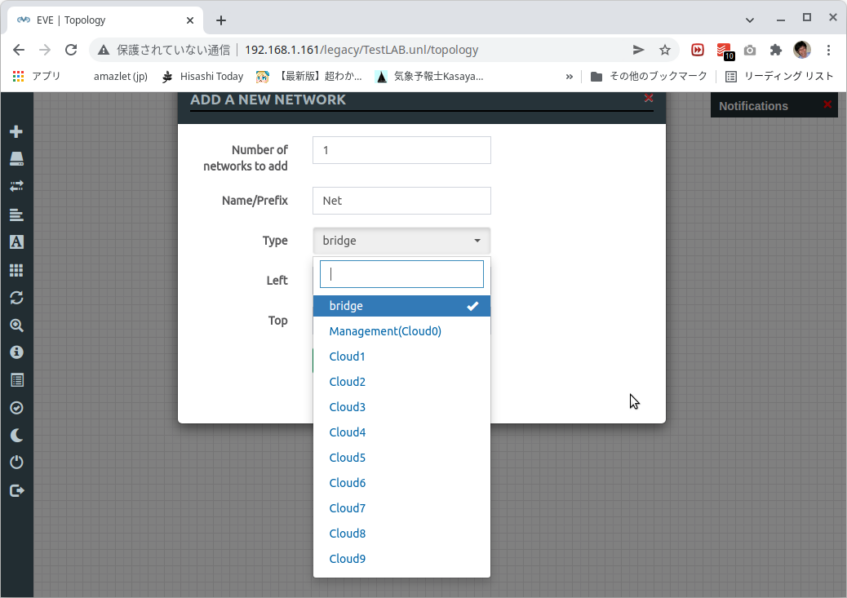The height and width of the screenshot is (598, 847).
Task: Close the Add a New Network dialog
Action: pyautogui.click(x=648, y=99)
